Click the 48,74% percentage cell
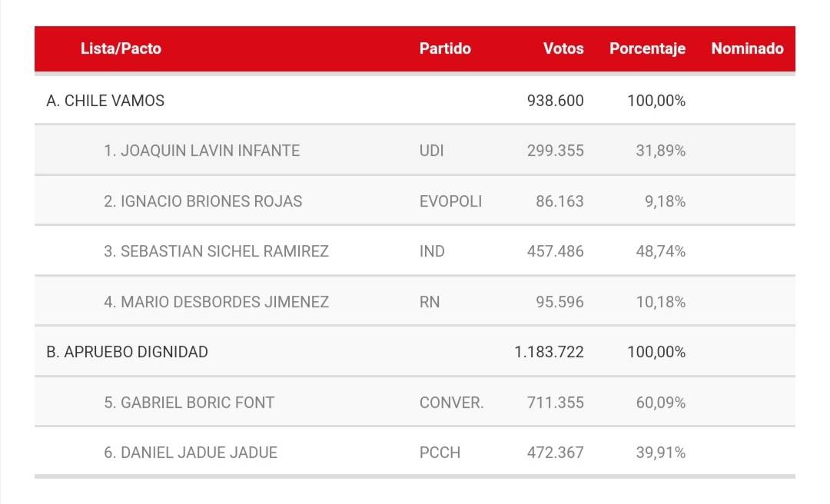This screenshot has height=504, width=830. 660,251
